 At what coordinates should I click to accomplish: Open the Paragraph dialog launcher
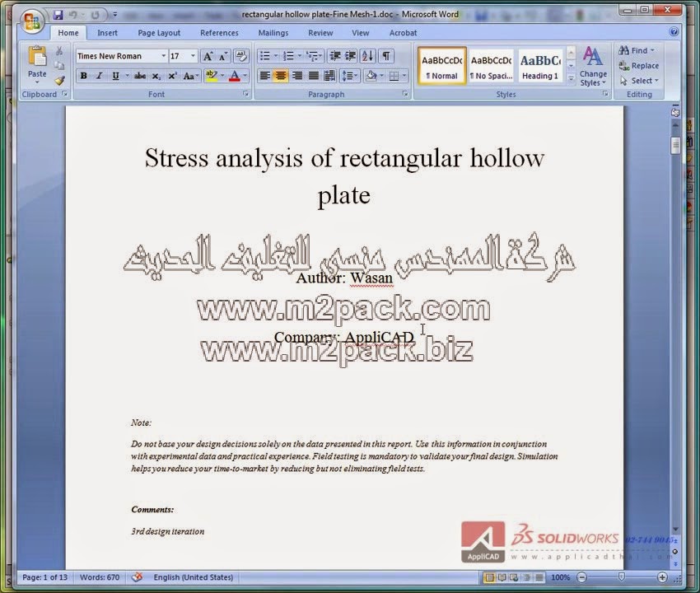405,94
